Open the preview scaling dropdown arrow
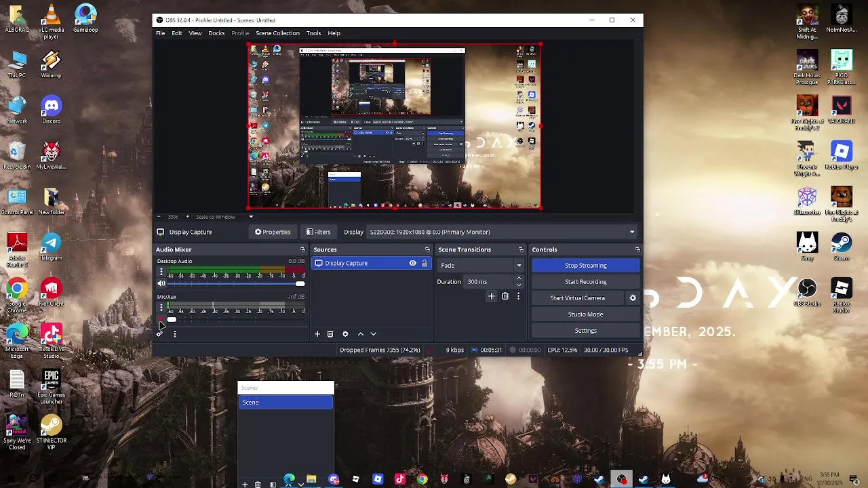Viewport: 868px width, 488px height. tap(251, 217)
